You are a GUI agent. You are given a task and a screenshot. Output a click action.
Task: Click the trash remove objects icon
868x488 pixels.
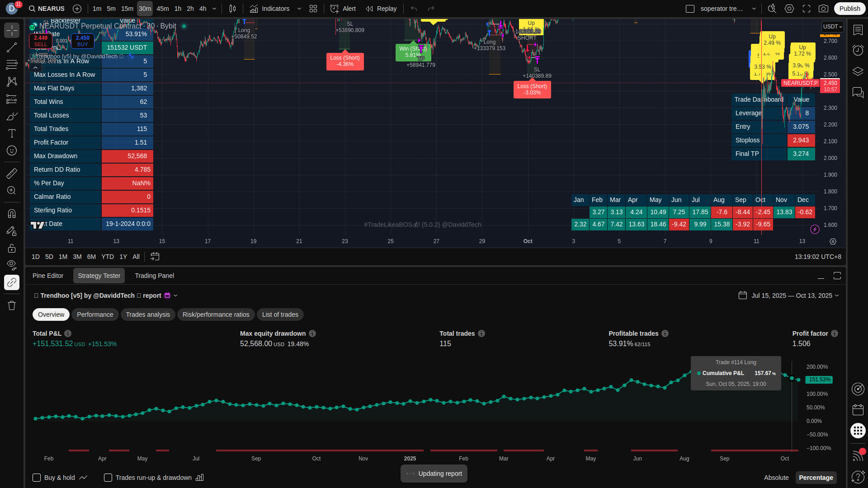coord(12,306)
